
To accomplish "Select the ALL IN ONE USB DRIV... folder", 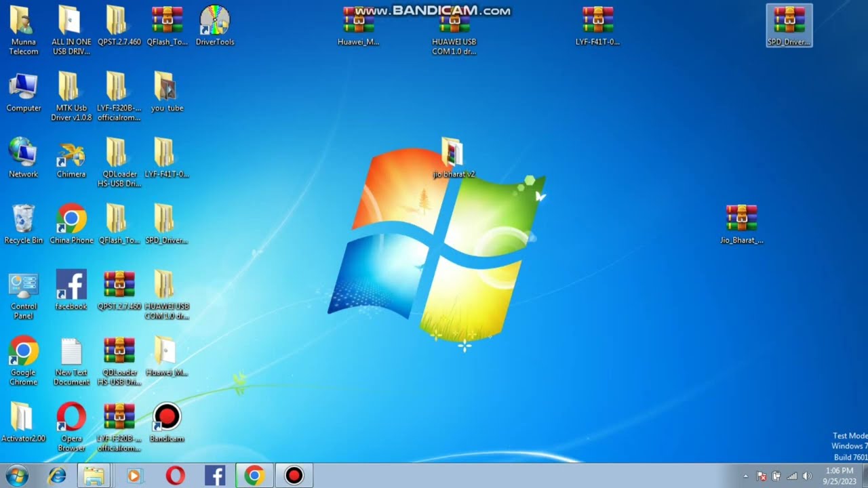I will tap(71, 30).
